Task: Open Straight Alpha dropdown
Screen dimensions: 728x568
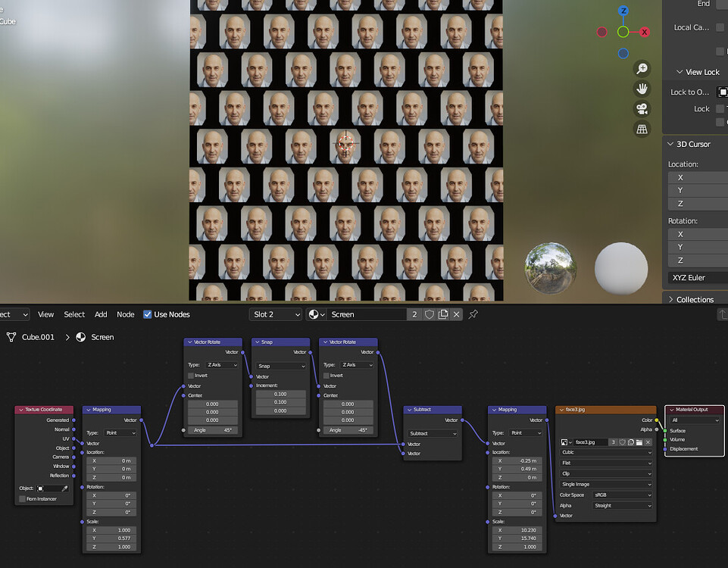Action: tap(622, 506)
